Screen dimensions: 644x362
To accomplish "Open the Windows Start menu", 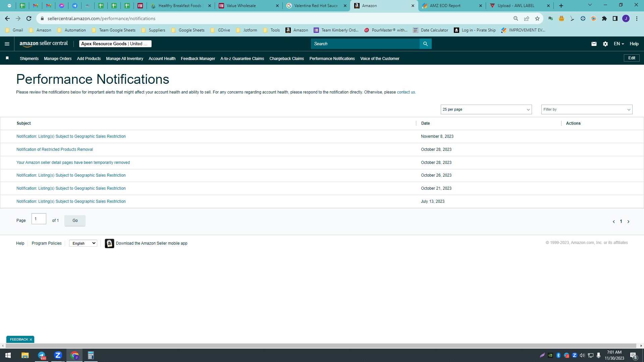I will (8, 355).
